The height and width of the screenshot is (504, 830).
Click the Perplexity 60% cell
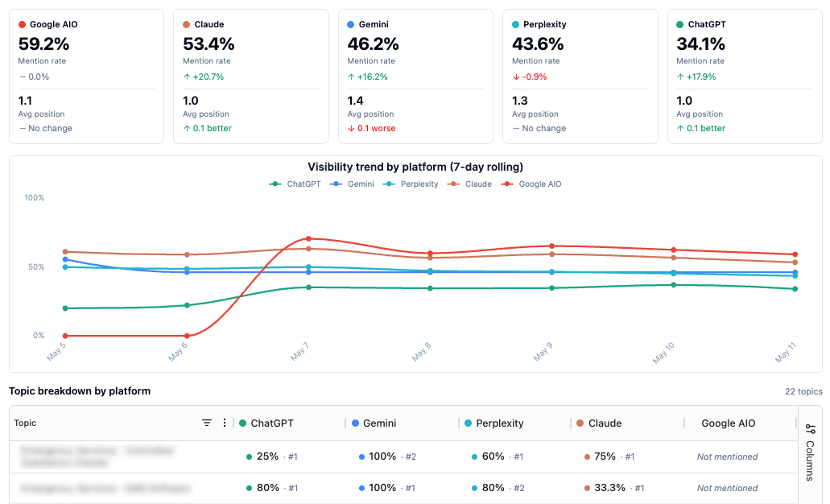click(498, 456)
